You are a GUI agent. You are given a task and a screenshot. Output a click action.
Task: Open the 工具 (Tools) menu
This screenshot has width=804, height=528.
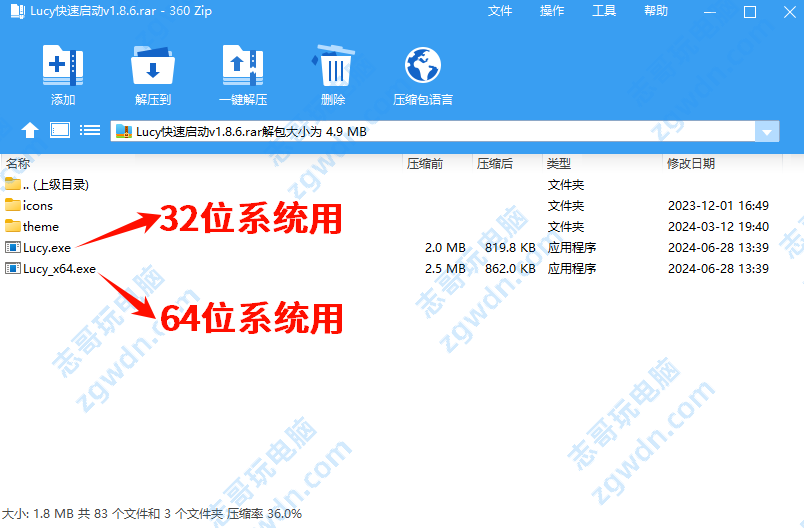pos(604,11)
